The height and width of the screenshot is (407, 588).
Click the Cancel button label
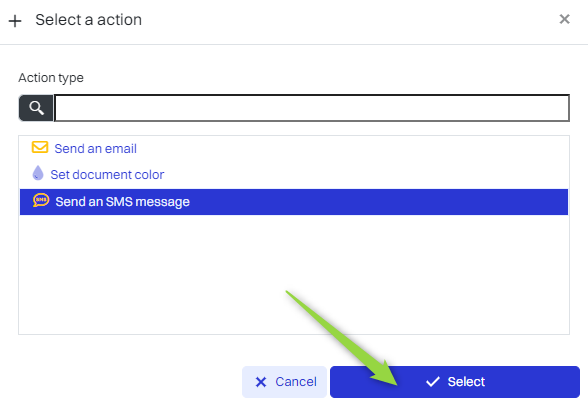296,382
